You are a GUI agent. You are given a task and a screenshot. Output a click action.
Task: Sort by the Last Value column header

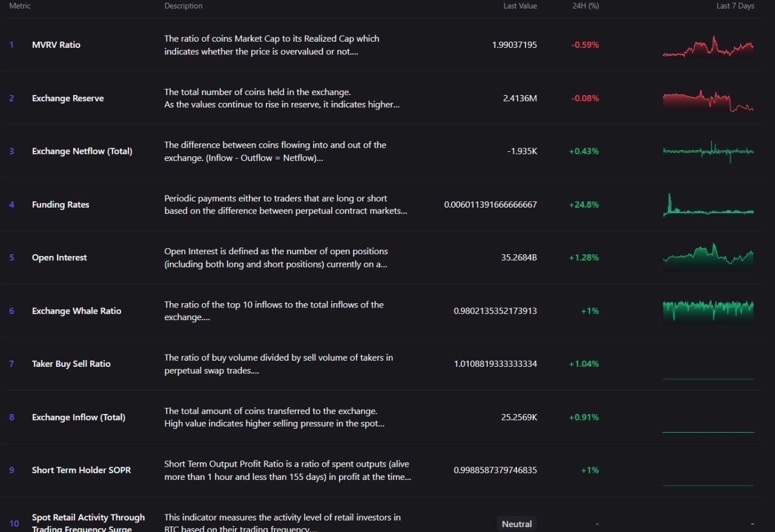tap(520, 6)
